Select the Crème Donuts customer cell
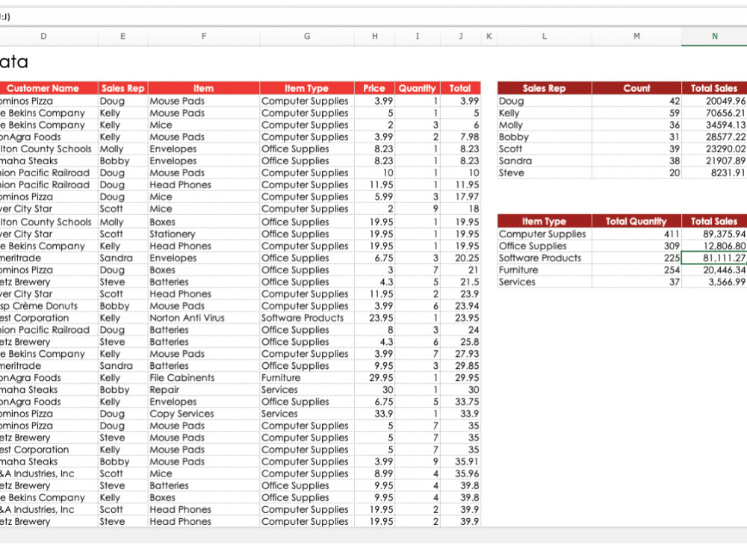The image size is (747, 560). click(49, 305)
